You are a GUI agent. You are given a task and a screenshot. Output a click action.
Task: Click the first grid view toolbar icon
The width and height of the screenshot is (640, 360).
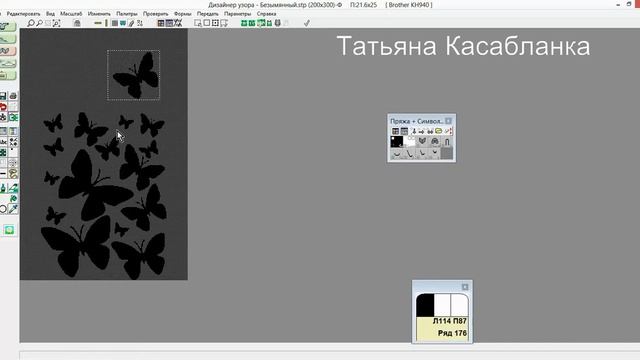point(161,23)
